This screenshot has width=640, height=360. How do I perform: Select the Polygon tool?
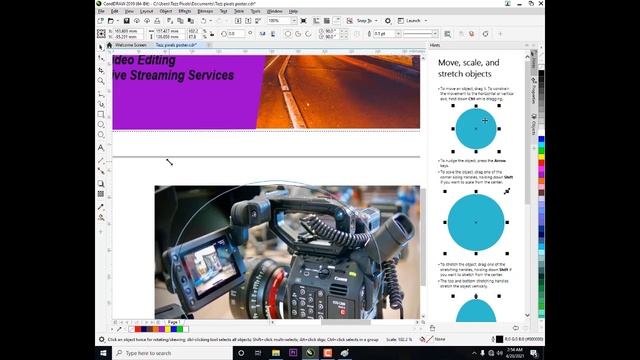tap(101, 135)
